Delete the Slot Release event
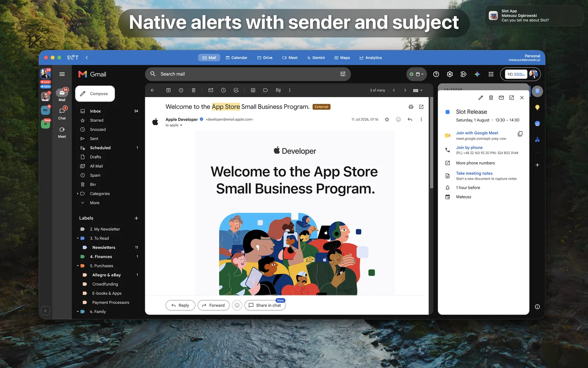The width and height of the screenshot is (588, 368). coord(491,98)
